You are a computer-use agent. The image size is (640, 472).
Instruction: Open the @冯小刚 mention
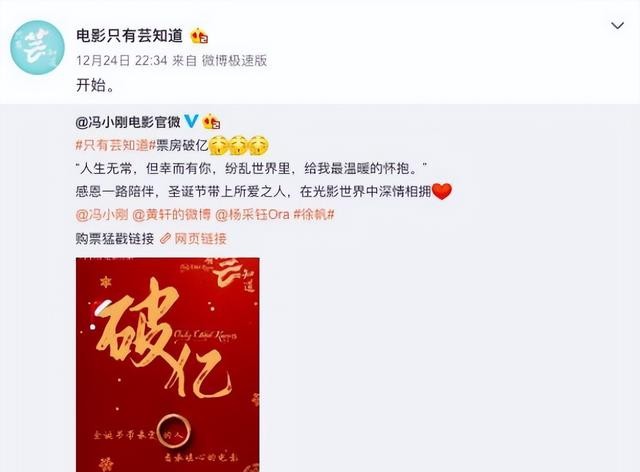pyautogui.click(x=102, y=214)
